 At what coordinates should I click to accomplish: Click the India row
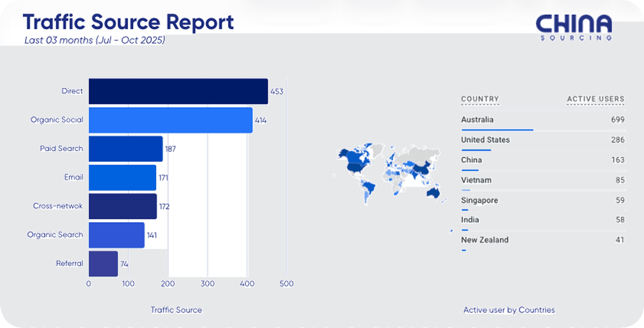(x=470, y=220)
